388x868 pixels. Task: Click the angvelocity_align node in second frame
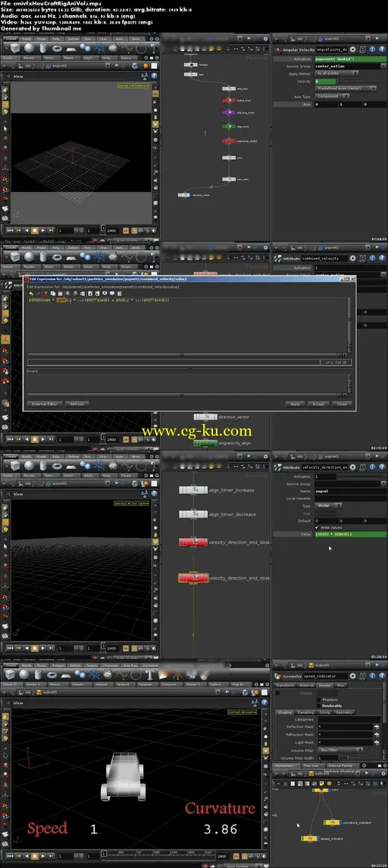click(x=205, y=443)
